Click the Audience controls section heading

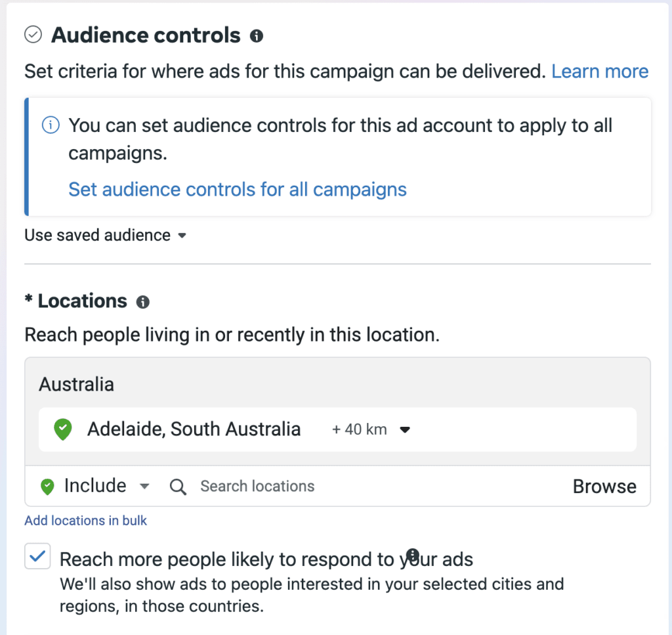(146, 35)
